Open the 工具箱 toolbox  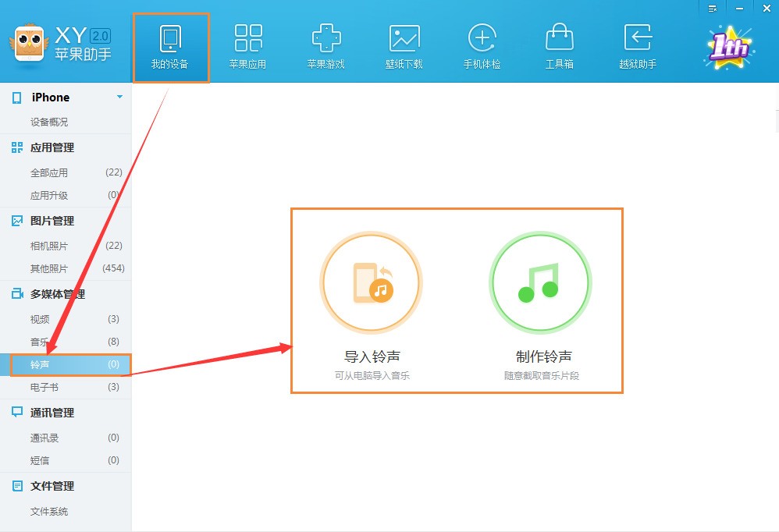click(x=560, y=48)
